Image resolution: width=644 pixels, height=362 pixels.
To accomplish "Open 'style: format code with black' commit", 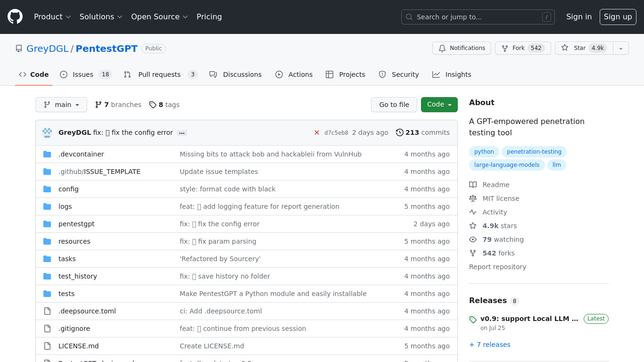I will (228, 189).
